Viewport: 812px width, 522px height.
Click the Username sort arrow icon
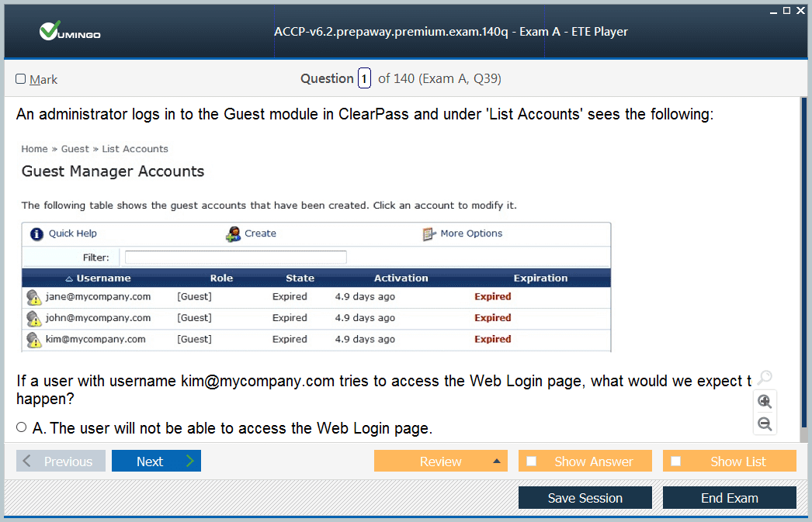tap(69, 279)
